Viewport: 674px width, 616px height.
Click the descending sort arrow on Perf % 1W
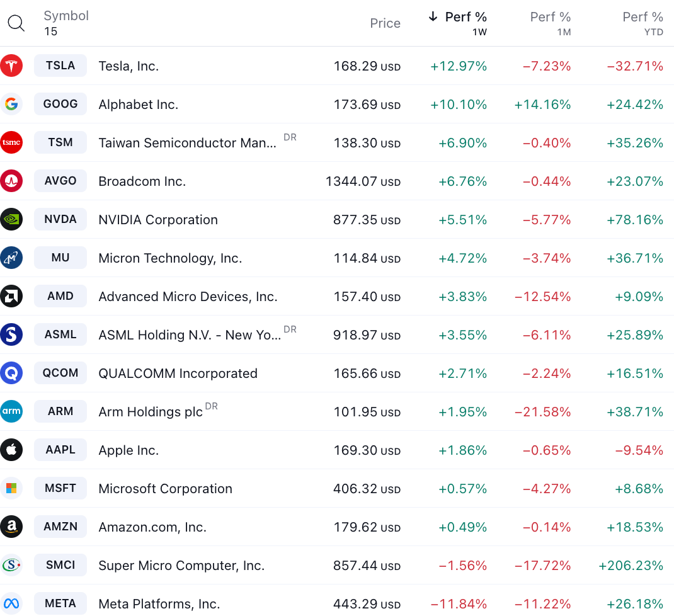point(432,17)
